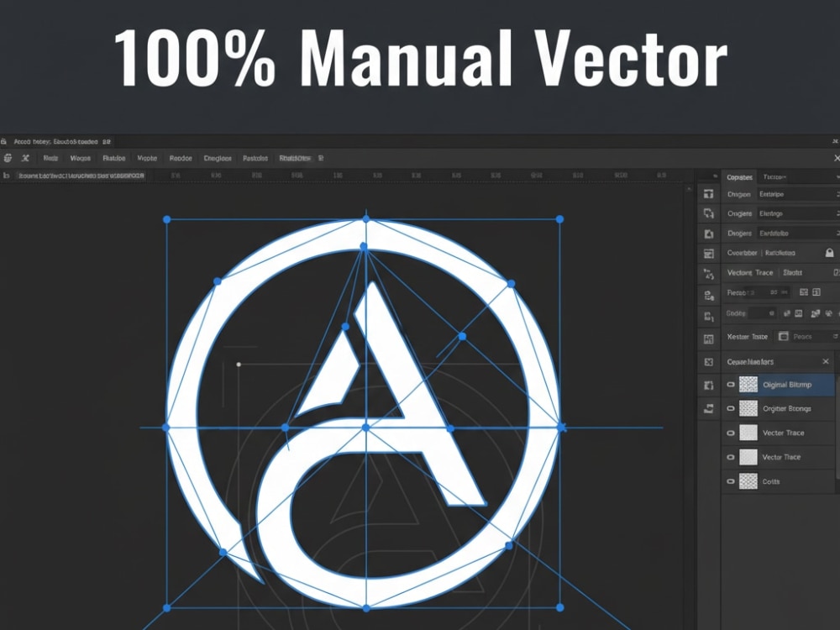Click the sidebar icon beside the Orgiter Btongs layer

pyautogui.click(x=709, y=409)
